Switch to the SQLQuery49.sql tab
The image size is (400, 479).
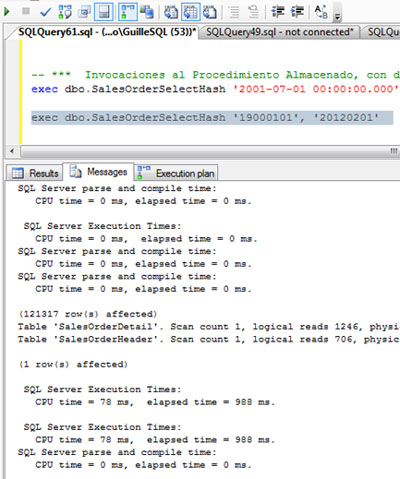click(x=279, y=32)
